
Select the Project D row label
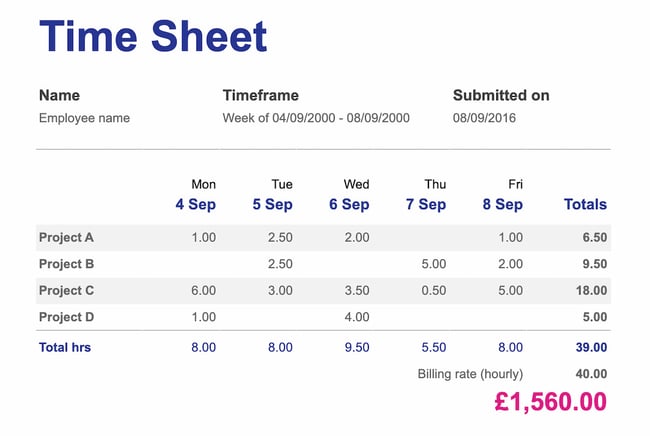(66, 317)
